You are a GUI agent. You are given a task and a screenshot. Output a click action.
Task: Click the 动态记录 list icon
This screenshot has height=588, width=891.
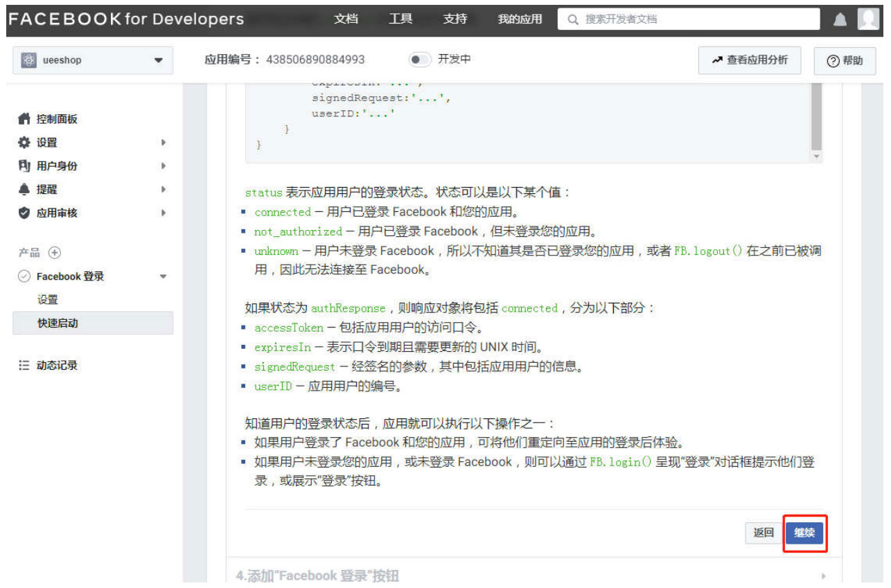[24, 365]
